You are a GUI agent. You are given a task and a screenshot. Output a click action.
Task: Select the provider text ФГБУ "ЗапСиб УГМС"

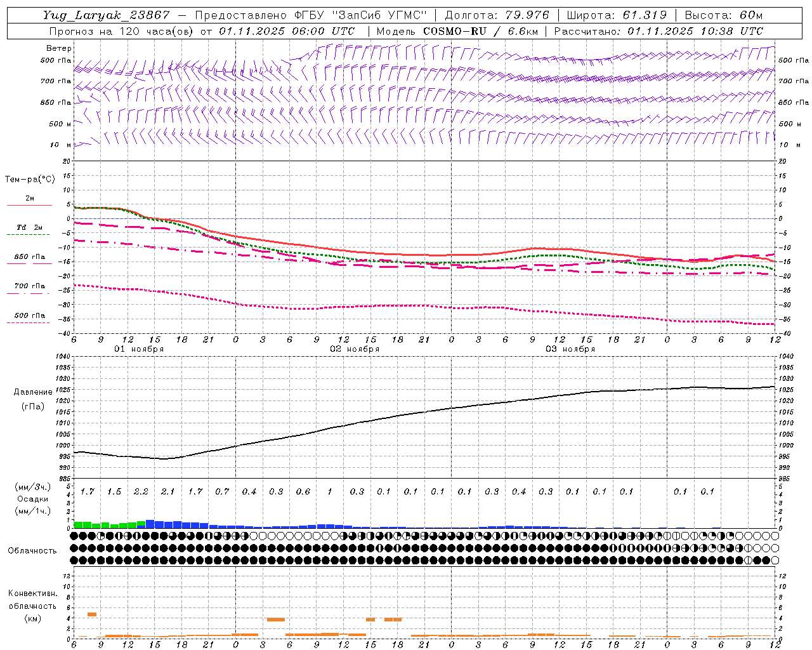coord(362,15)
